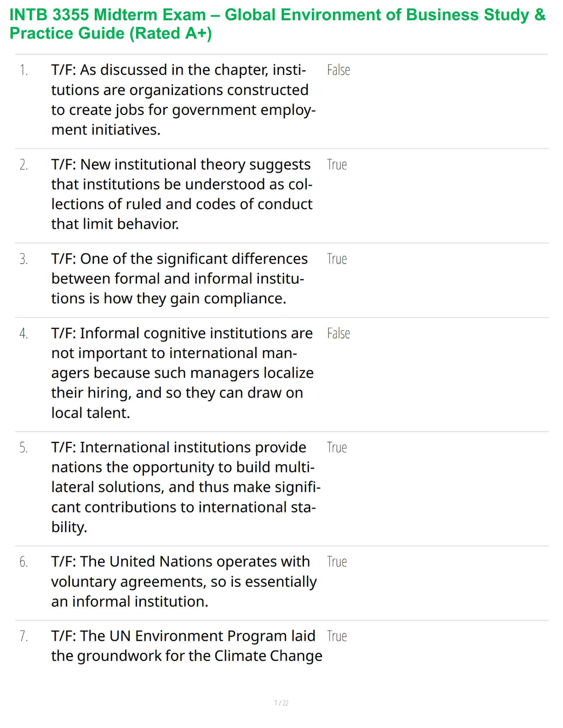Click question 4 text on informal cognitive institutions
563x728 pixels.
183,373
